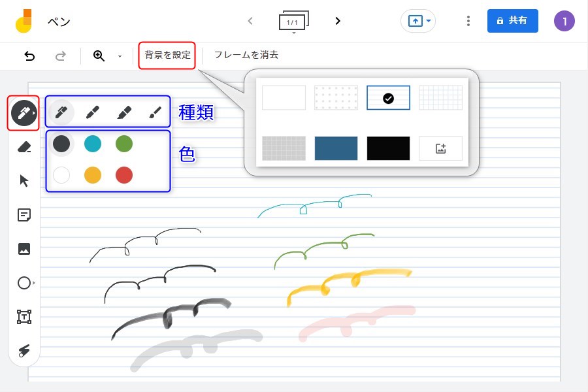The width and height of the screenshot is (588, 392).
Task: Select red pen color
Action: tap(124, 175)
